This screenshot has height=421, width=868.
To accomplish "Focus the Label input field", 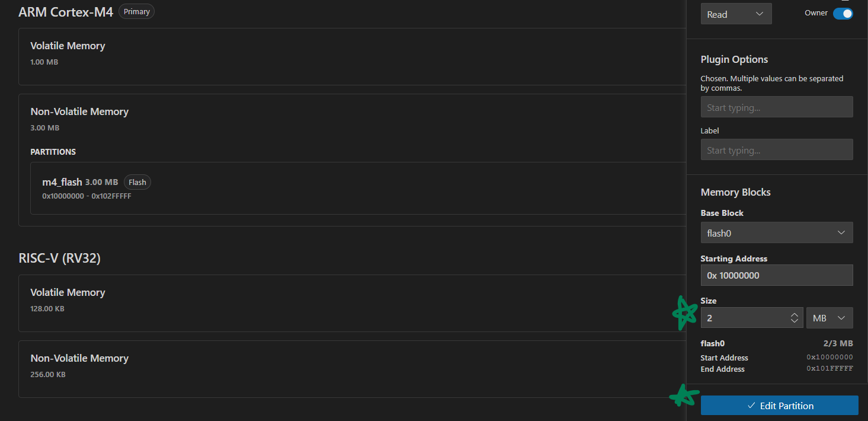I will pos(776,150).
